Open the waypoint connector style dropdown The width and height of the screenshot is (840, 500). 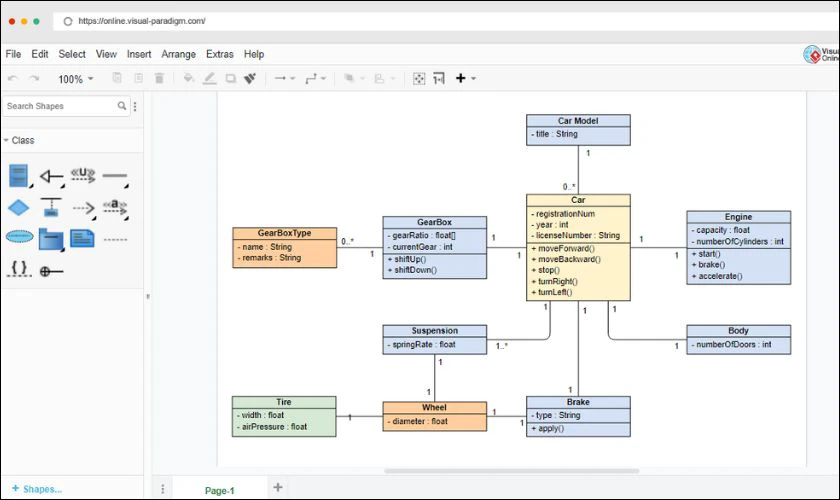[x=315, y=79]
